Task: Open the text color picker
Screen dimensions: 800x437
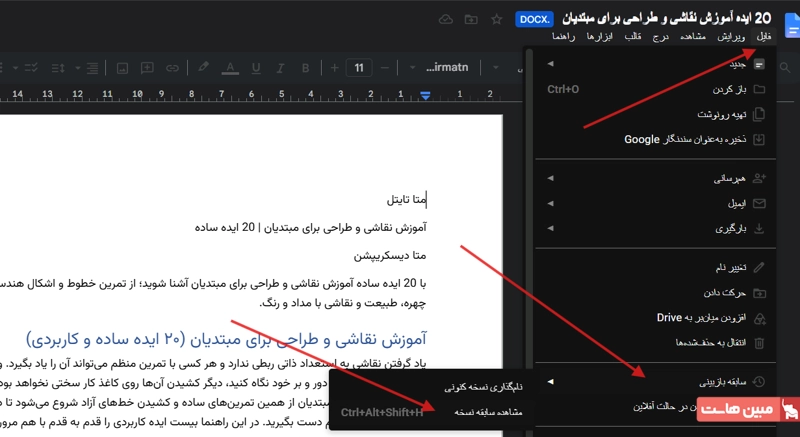Action: tap(230, 68)
